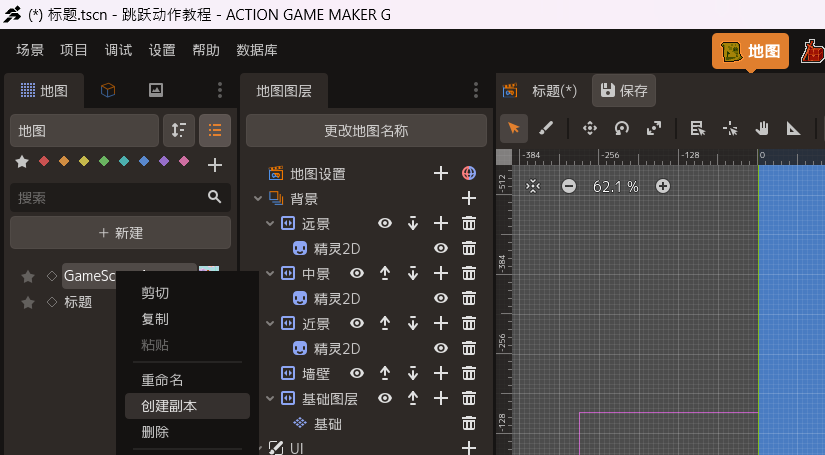Center the canvas view
The width and height of the screenshot is (825, 455).
(x=532, y=186)
